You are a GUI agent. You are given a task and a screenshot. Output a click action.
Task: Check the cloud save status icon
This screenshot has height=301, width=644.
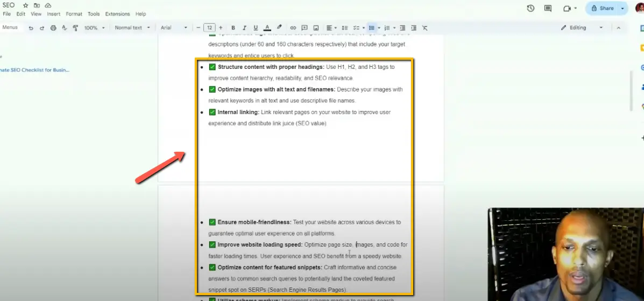pyautogui.click(x=48, y=5)
